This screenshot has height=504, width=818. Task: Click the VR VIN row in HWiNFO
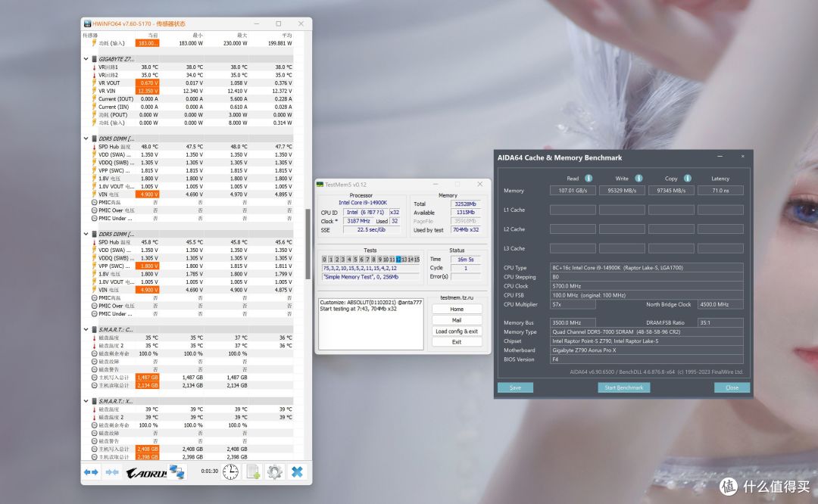click(192, 91)
